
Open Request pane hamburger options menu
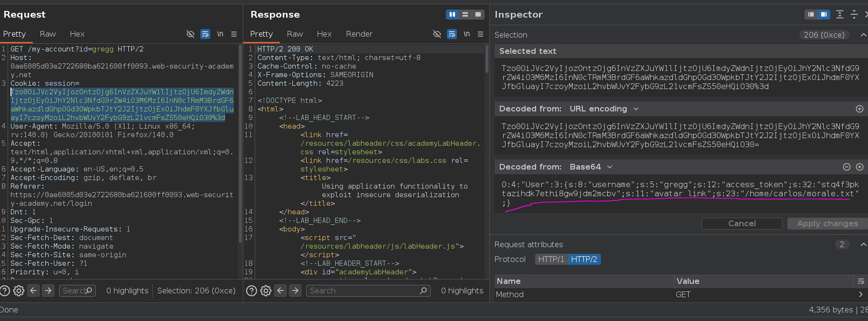(x=234, y=34)
